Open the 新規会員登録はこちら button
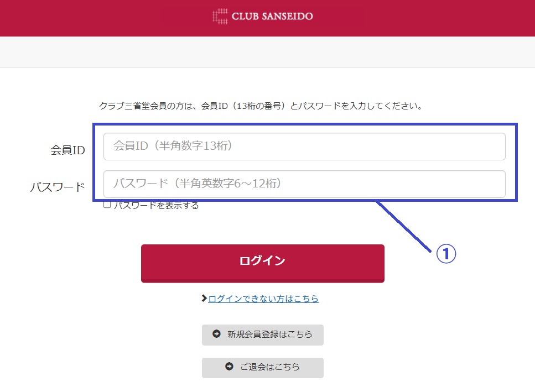 [263, 334]
